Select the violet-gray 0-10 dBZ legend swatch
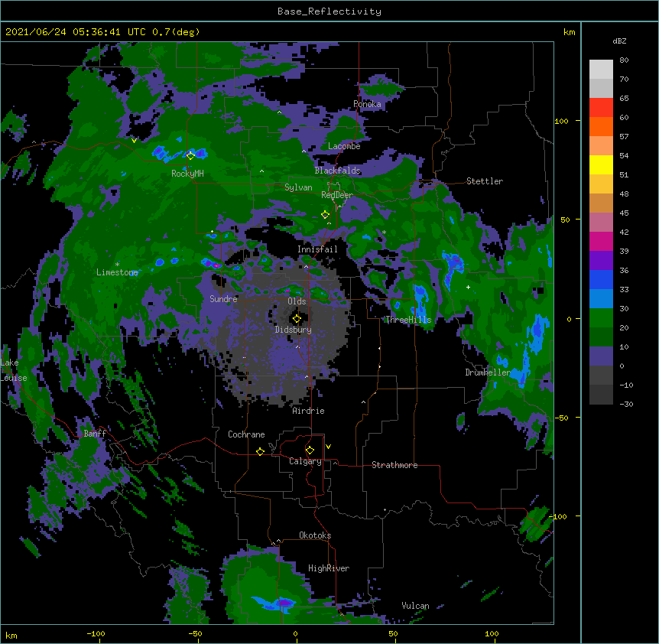Image resolution: width=659 pixels, height=644 pixels. (x=601, y=356)
